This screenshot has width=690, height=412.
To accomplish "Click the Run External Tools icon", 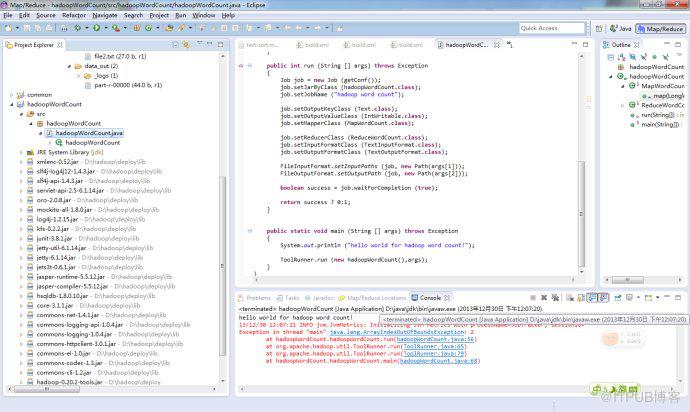I will 116,28.
